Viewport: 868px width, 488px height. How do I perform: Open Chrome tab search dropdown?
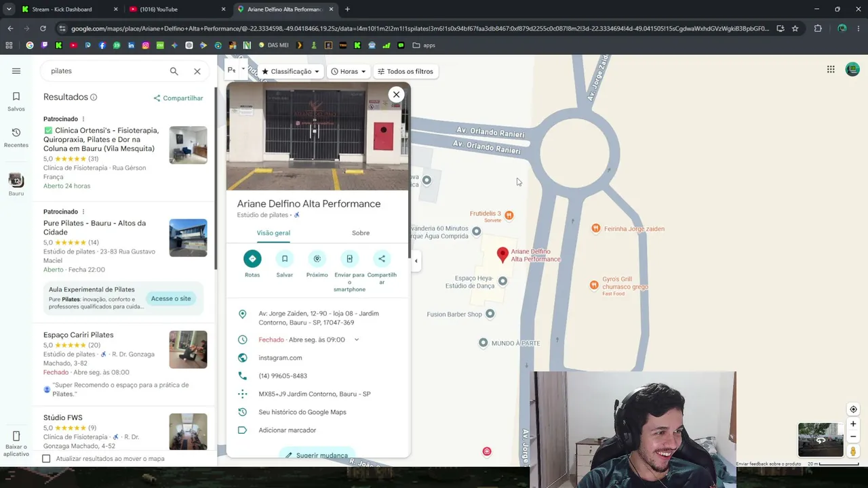[x=9, y=9]
